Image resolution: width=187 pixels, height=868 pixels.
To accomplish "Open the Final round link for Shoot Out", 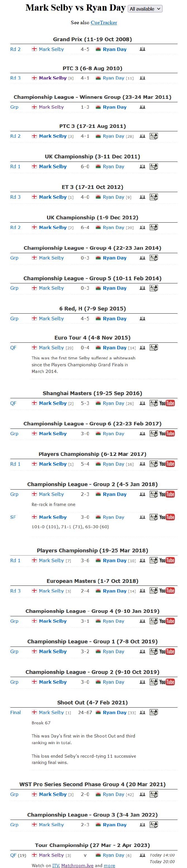I will (16, 712).
